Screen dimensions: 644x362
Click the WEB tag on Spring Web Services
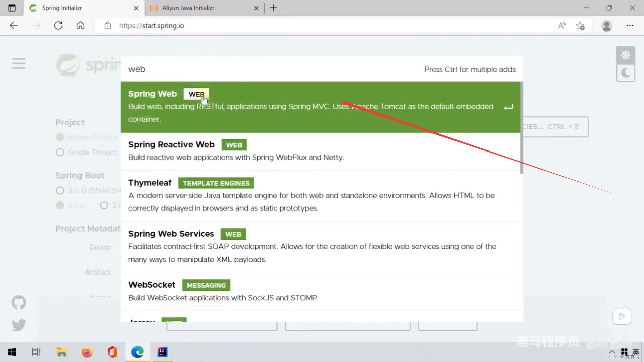[x=233, y=234]
